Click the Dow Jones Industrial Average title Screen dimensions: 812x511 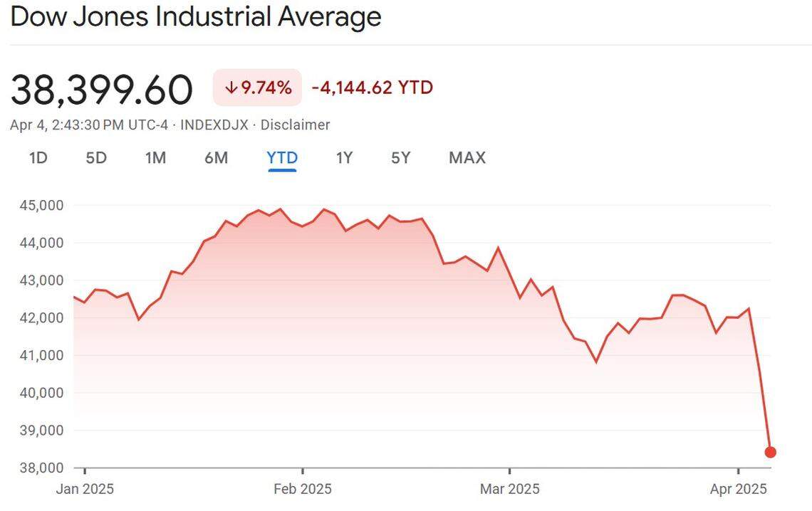click(196, 16)
